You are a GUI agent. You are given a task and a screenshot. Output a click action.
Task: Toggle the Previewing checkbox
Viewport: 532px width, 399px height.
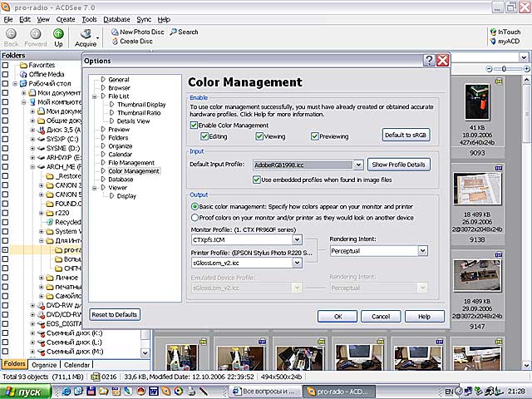[315, 136]
